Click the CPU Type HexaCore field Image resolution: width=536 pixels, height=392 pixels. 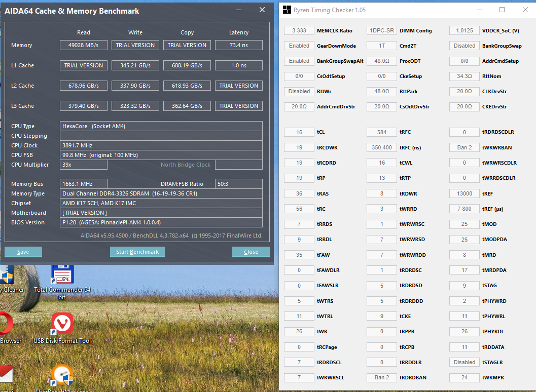(161, 126)
